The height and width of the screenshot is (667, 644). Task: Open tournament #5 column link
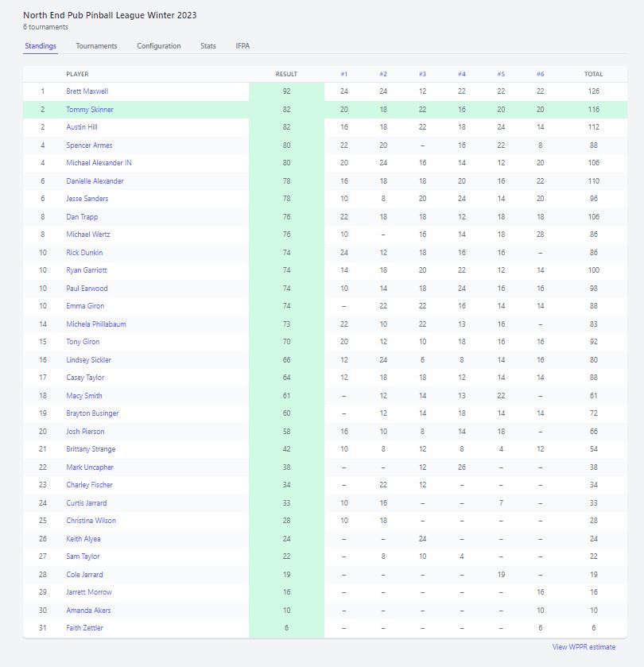click(501, 74)
